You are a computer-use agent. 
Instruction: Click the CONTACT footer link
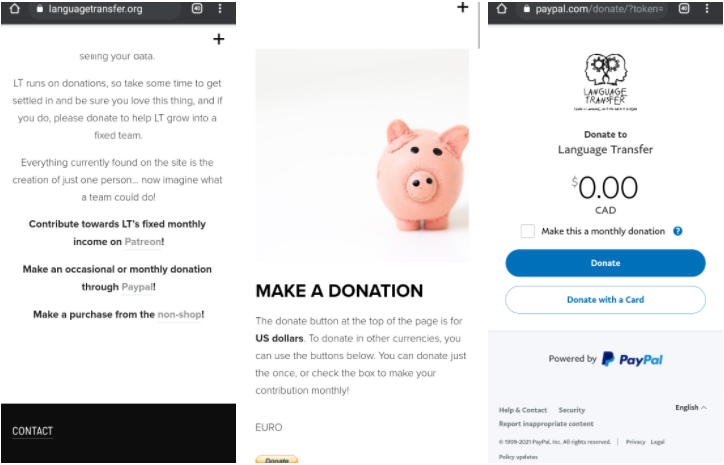click(32, 431)
